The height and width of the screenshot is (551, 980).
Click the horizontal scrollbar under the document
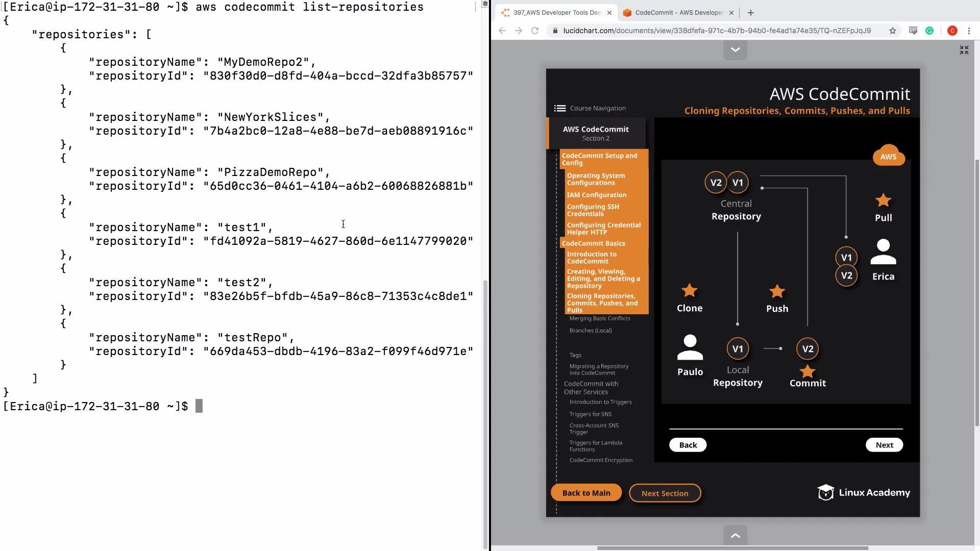point(732,548)
